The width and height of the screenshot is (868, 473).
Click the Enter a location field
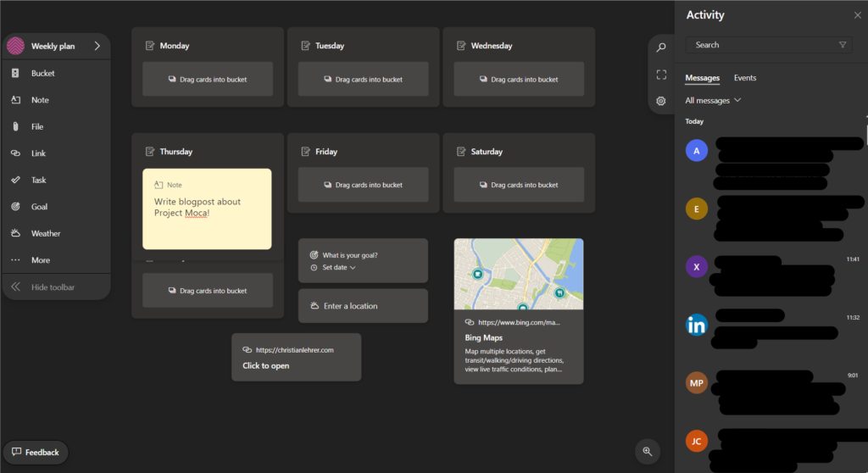pos(363,306)
